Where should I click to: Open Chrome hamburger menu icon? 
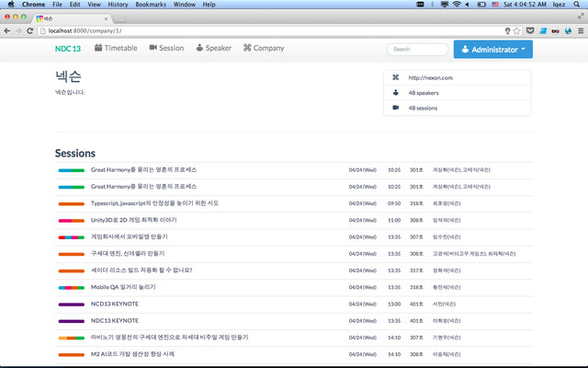[x=581, y=30]
